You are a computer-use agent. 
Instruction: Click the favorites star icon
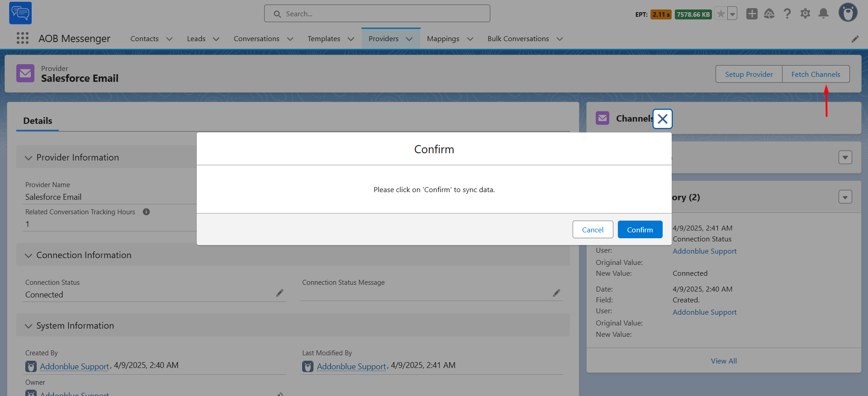pos(721,14)
